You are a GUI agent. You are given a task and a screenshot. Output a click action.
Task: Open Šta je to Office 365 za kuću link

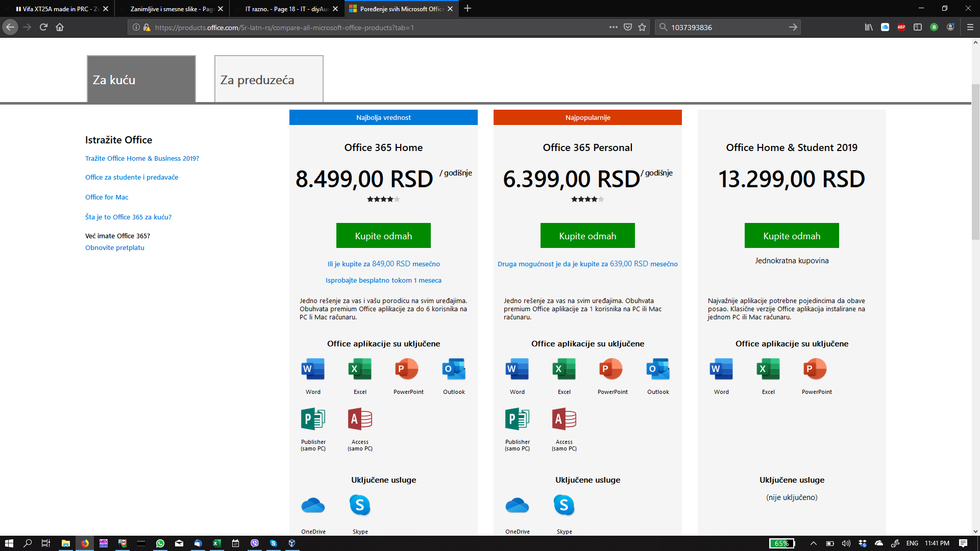128,217
